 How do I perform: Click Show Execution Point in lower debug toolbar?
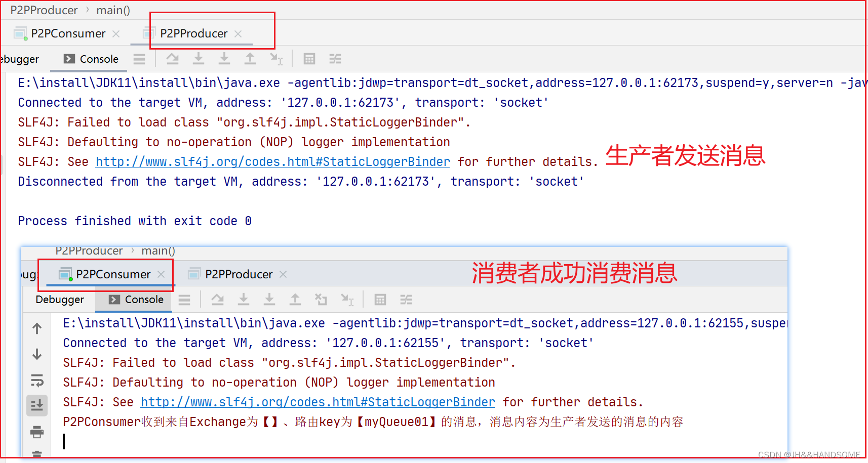(x=184, y=300)
